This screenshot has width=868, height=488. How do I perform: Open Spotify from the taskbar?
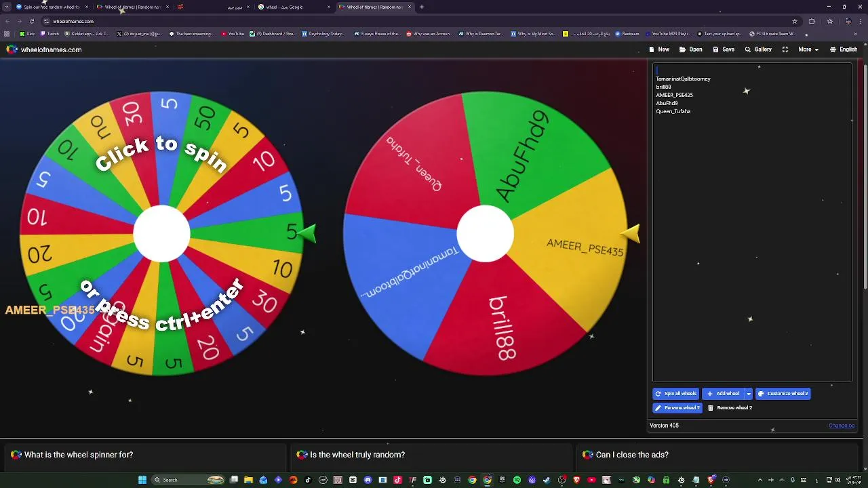(x=517, y=480)
